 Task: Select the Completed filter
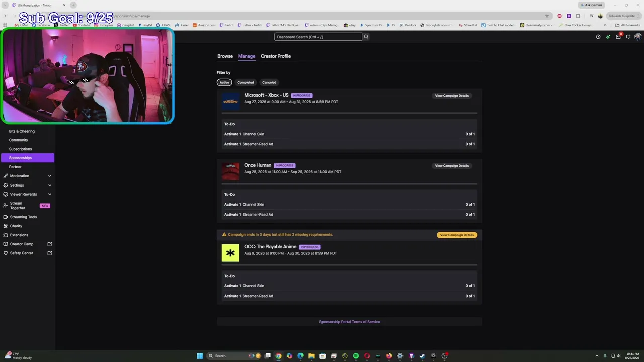pos(246,82)
